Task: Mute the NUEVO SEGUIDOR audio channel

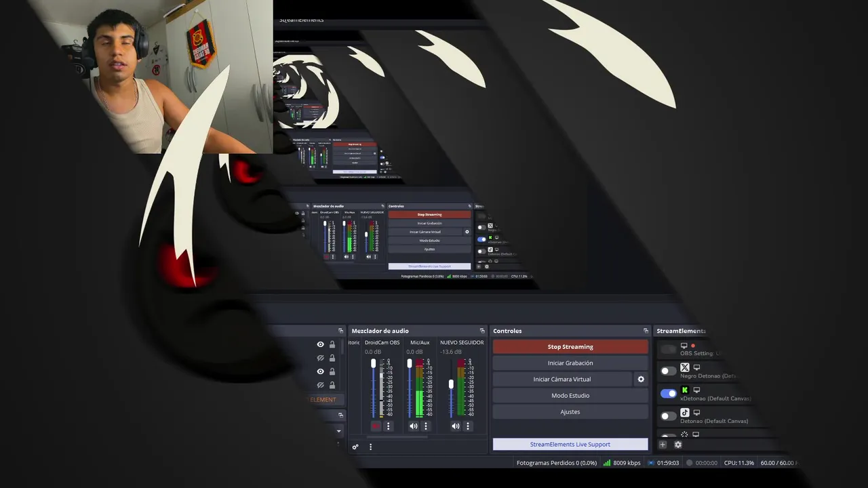Action: 456,426
